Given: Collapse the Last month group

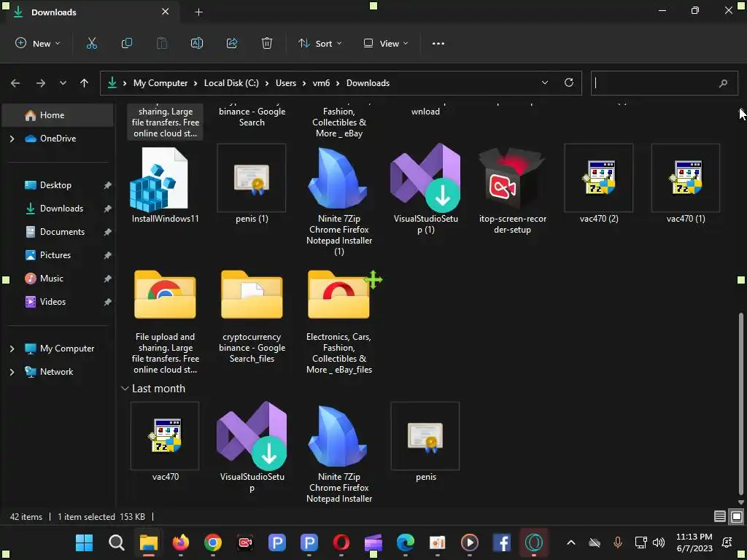Looking at the screenshot, I should point(125,389).
